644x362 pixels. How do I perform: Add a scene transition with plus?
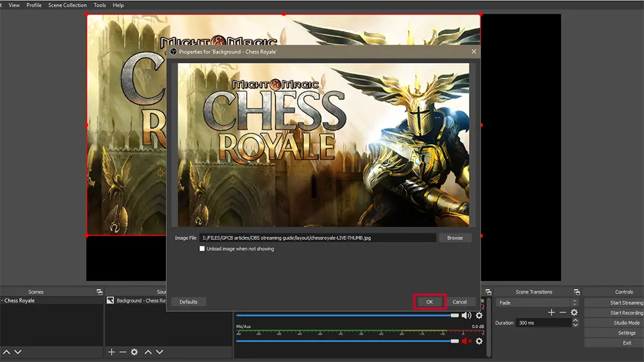(551, 312)
